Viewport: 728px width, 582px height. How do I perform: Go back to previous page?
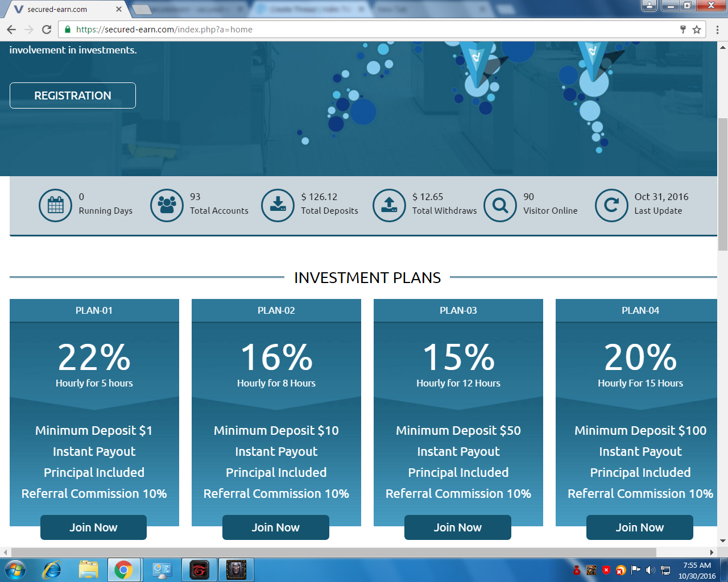tap(11, 30)
